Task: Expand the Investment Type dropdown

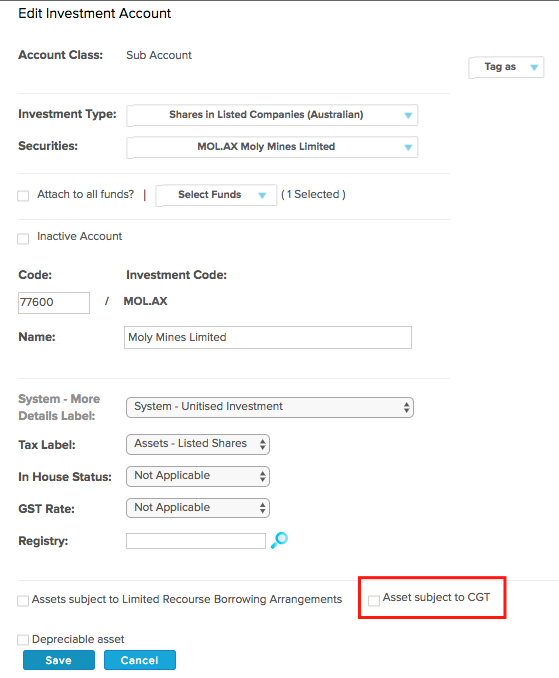Action: coord(272,115)
